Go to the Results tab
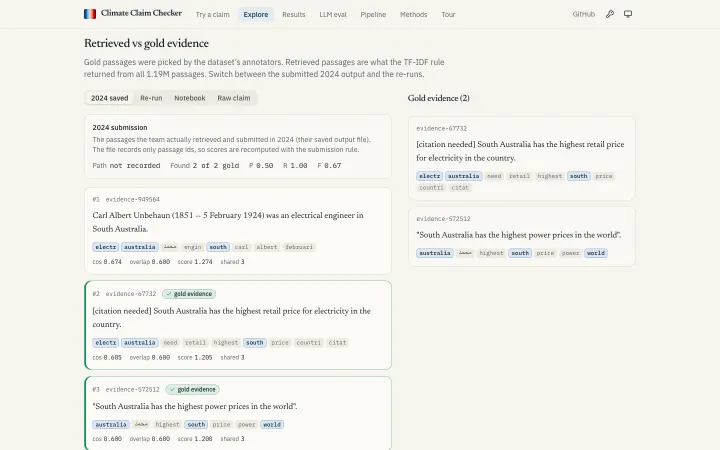The height and width of the screenshot is (450, 720). pos(294,14)
